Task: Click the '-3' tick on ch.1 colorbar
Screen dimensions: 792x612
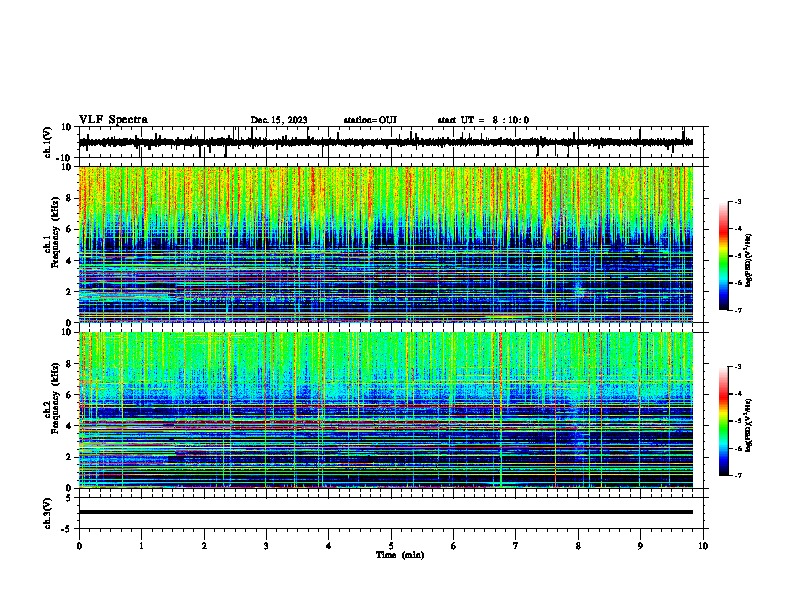Action: (x=737, y=202)
